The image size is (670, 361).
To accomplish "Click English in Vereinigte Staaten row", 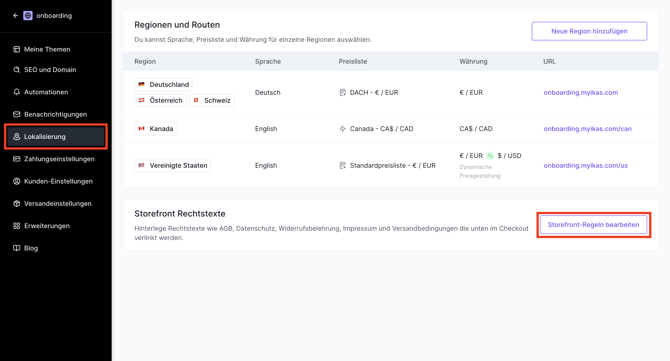I will tap(266, 165).
